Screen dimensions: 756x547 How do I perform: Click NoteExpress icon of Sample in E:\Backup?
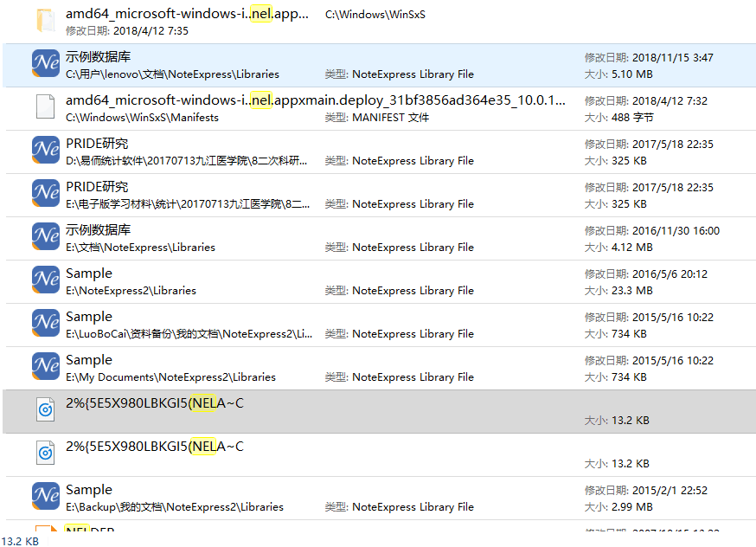(x=46, y=496)
